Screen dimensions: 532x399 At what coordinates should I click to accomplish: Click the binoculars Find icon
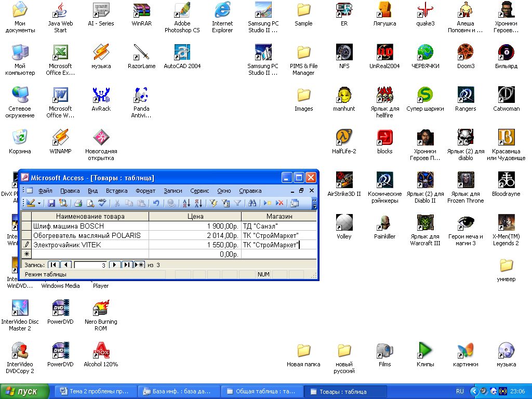pos(252,203)
